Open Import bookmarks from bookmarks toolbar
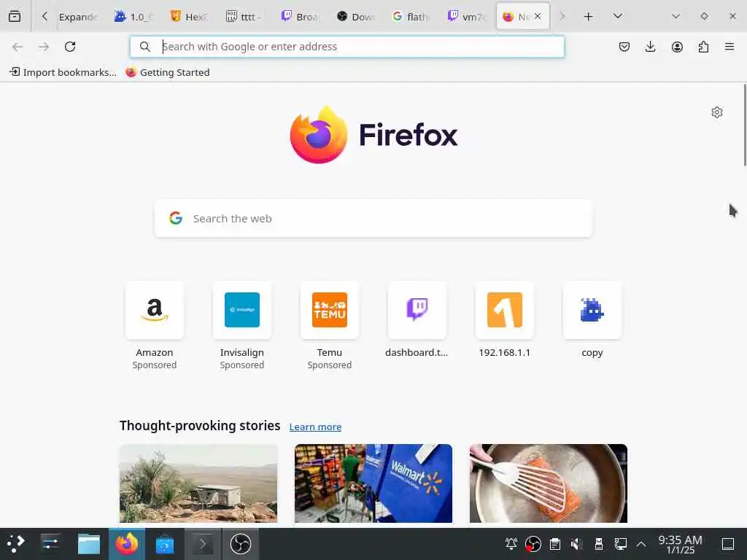Image resolution: width=747 pixels, height=560 pixels. [x=63, y=72]
